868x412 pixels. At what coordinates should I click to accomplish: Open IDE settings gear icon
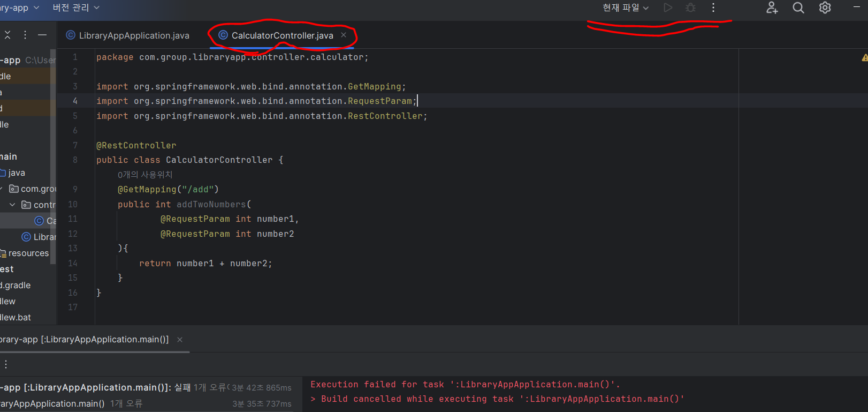coord(825,8)
